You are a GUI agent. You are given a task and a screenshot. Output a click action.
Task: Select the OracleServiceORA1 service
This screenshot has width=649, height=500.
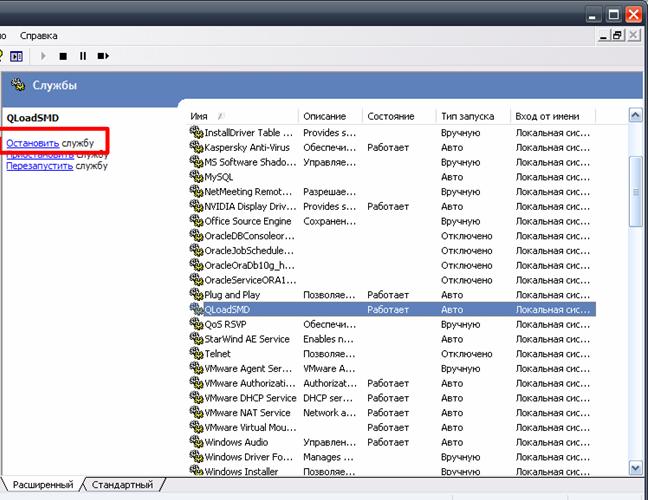tap(392, 280)
